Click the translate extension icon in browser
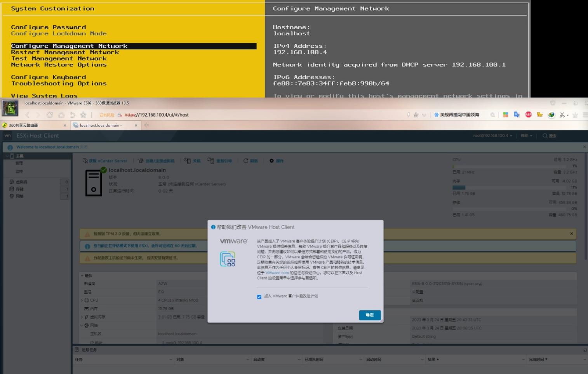The width and height of the screenshot is (588, 374). pyautogui.click(x=517, y=115)
